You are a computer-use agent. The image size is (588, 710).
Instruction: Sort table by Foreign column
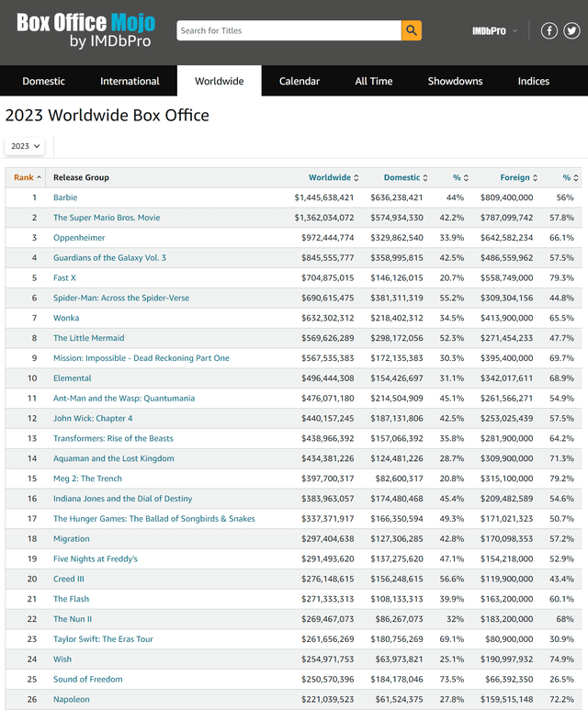519,177
